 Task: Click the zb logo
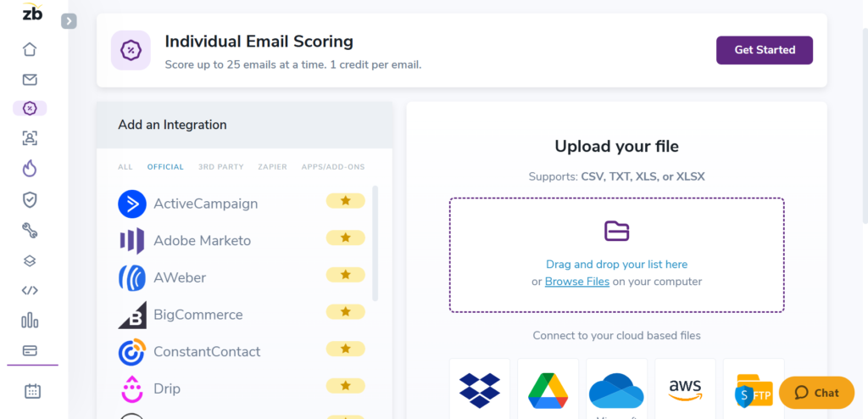(x=32, y=12)
